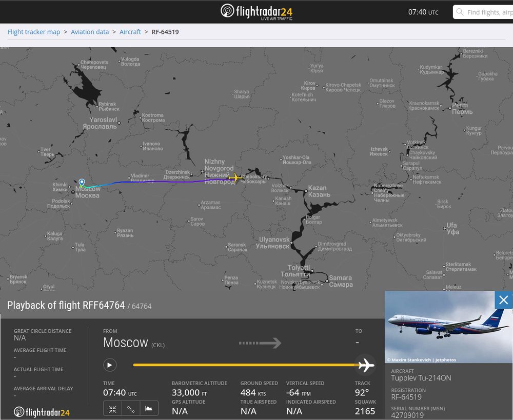Viewport: 513px width, 420px height.
Task: Focus the Find flights search field
Action: click(483, 12)
